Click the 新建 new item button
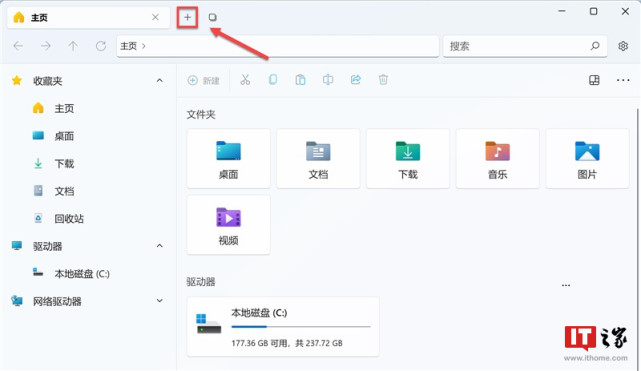 pyautogui.click(x=204, y=80)
